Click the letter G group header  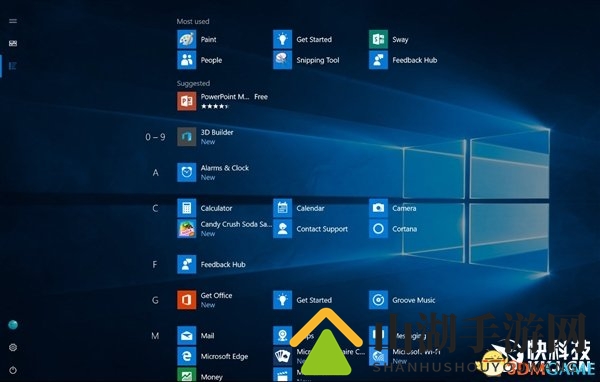tap(155, 300)
